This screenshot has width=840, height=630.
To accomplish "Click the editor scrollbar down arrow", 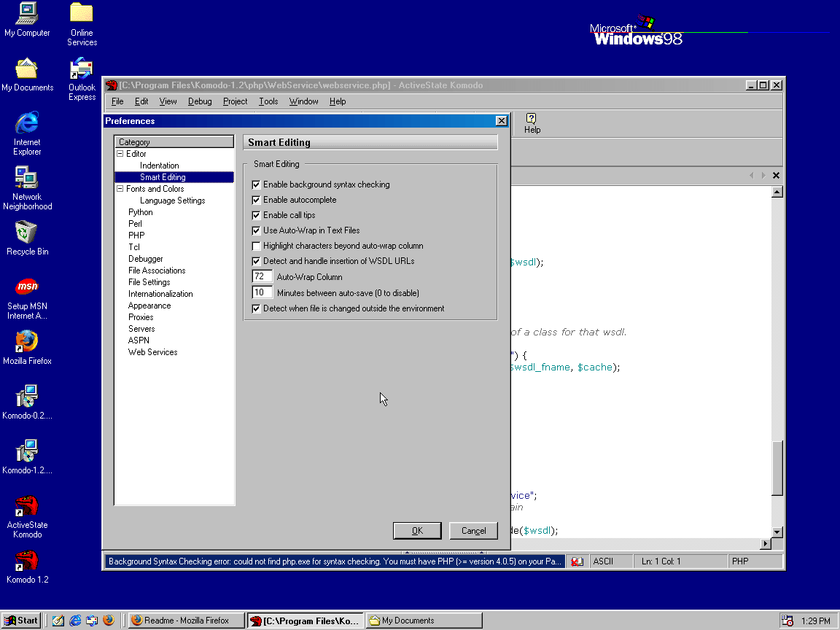I will pos(777,532).
